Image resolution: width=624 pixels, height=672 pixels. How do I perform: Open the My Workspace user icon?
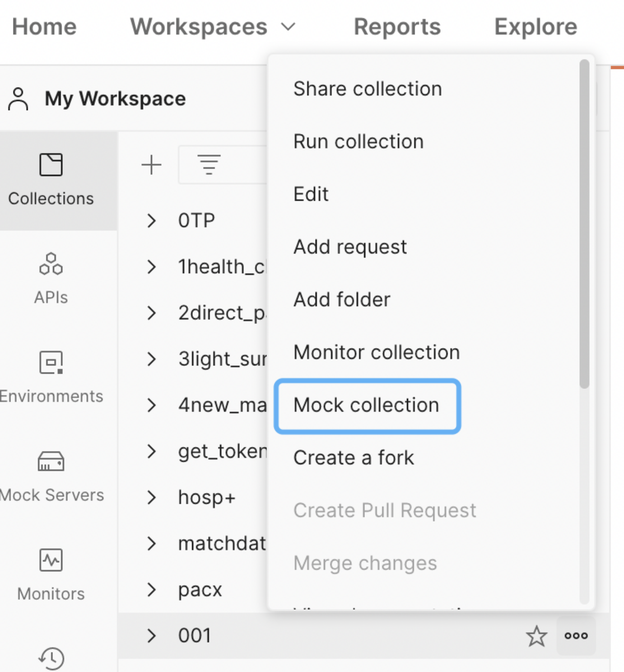point(18,98)
